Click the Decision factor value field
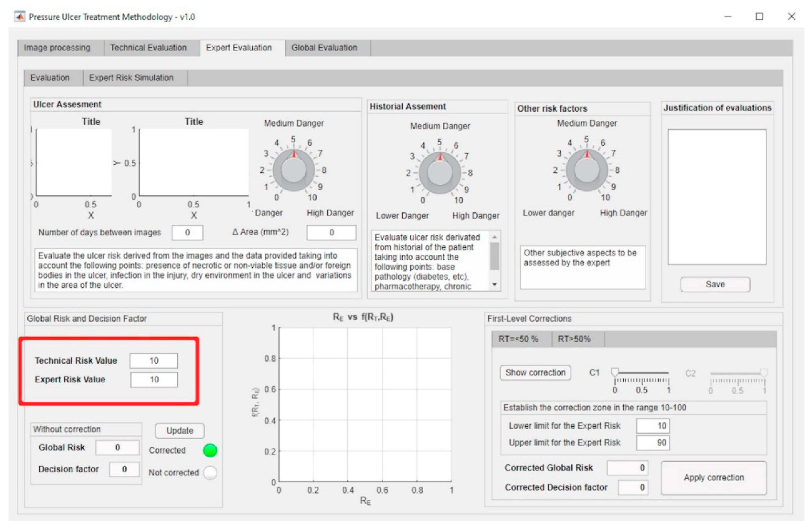Image resolution: width=812 pixels, height=528 pixels. [x=124, y=469]
